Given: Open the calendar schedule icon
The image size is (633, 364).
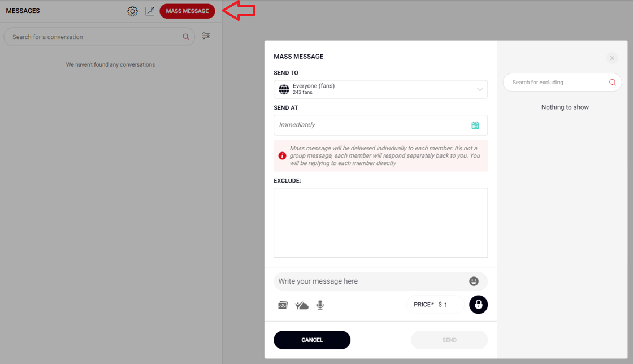Looking at the screenshot, I should tap(475, 125).
